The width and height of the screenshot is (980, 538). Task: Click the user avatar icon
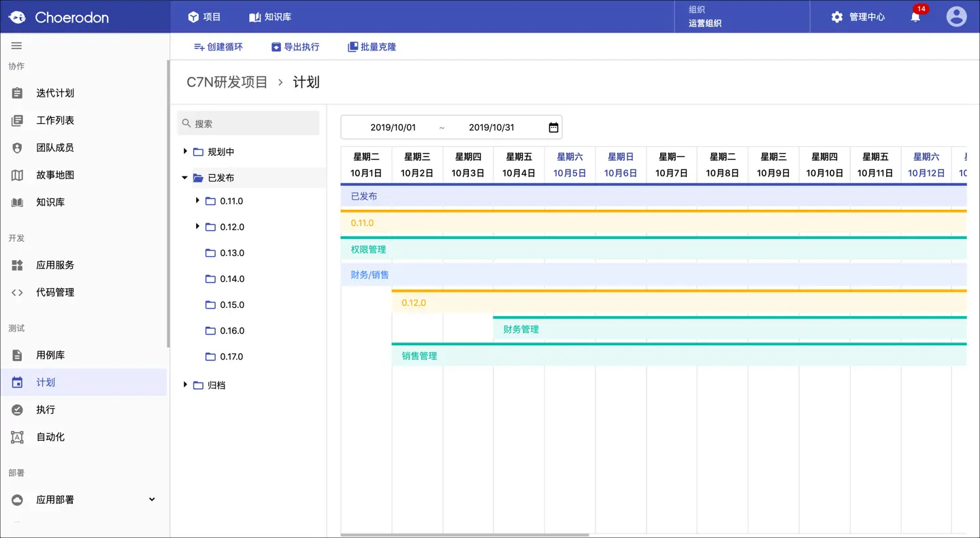coord(956,16)
